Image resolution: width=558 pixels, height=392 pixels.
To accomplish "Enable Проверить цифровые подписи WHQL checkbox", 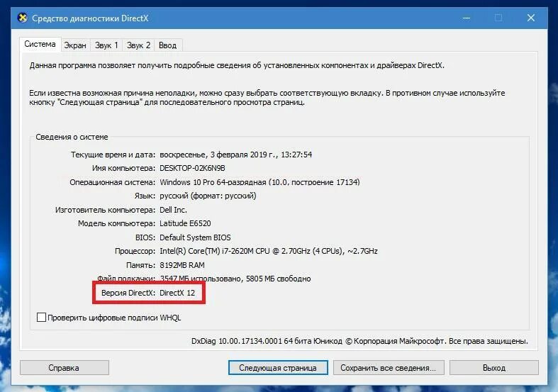I will click(41, 318).
